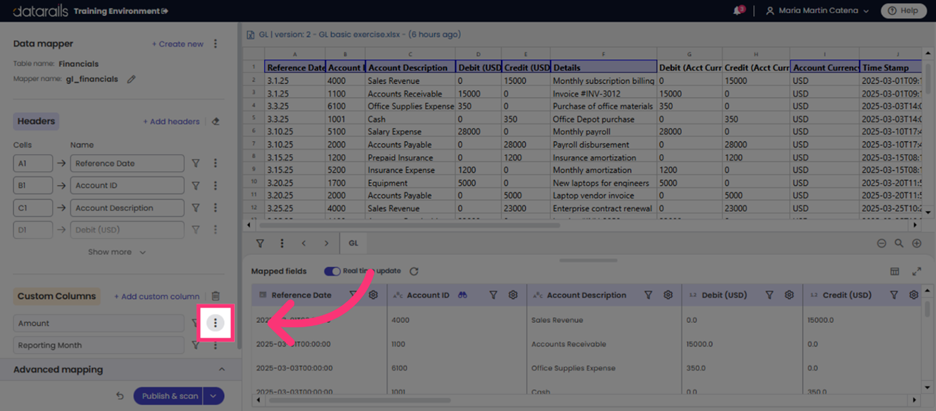
Task: Click the Reporting Month custom column field
Action: tap(98, 345)
